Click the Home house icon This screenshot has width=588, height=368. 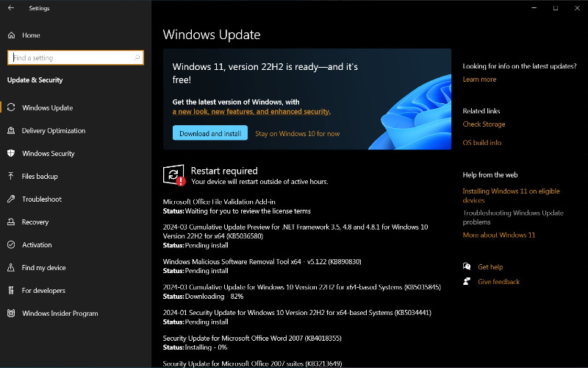click(11, 35)
